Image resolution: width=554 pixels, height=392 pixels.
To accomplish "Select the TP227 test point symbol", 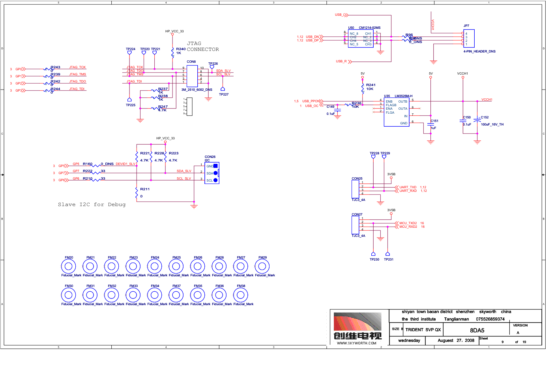I will (223, 89).
